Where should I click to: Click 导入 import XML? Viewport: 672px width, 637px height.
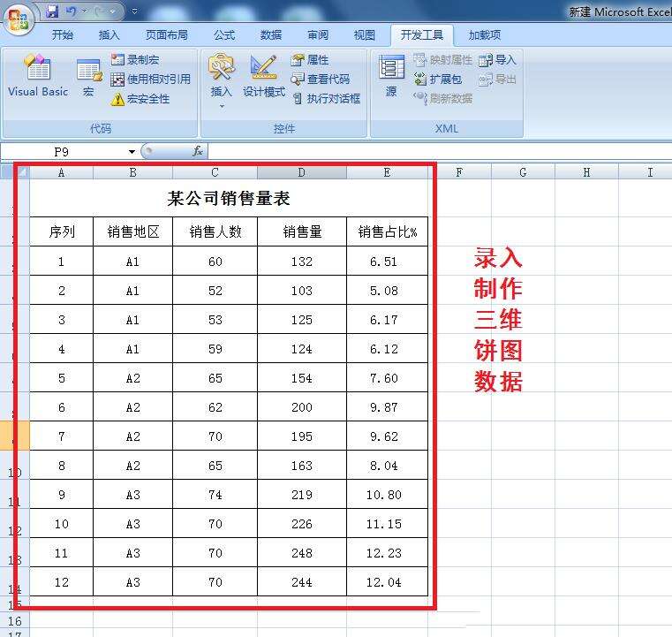[497, 59]
